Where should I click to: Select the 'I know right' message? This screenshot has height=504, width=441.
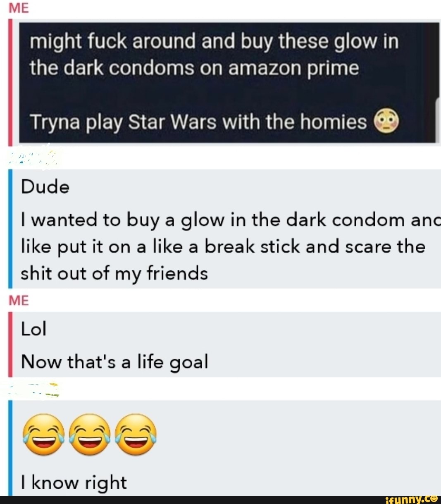(74, 483)
